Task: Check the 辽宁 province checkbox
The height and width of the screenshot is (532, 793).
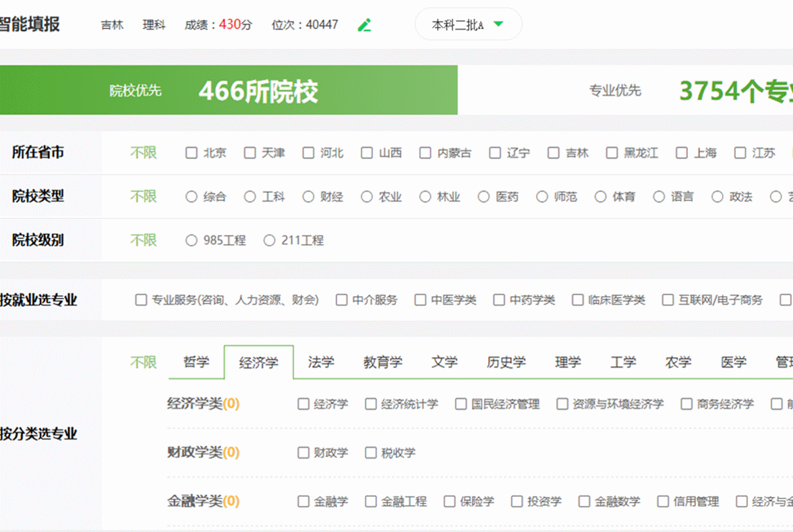Action: [495, 152]
